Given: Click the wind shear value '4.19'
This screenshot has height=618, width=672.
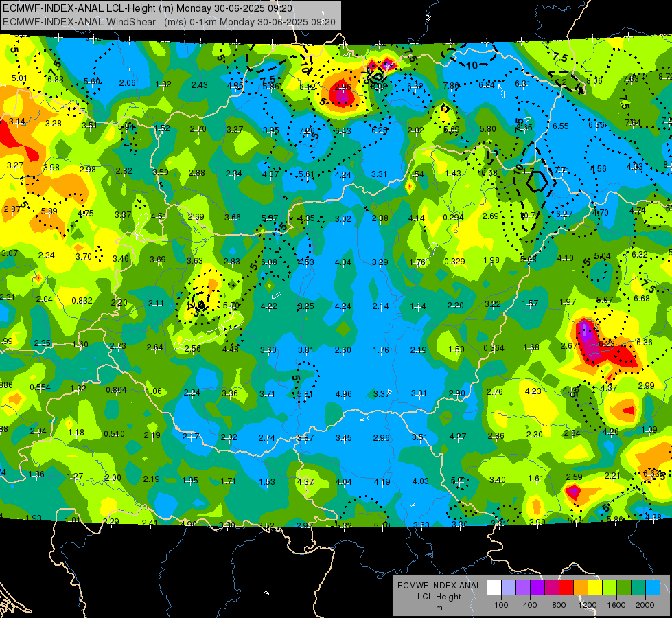Looking at the screenshot, I should click(382, 481).
